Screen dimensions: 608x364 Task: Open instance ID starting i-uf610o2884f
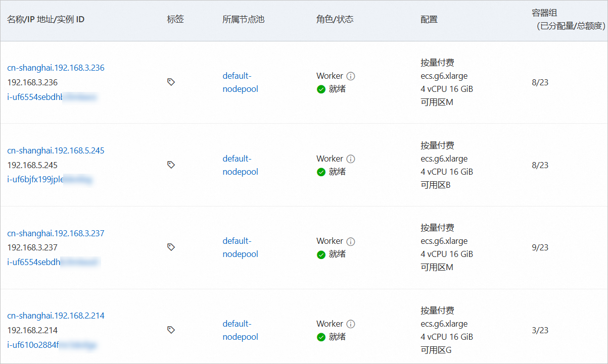tap(52, 345)
